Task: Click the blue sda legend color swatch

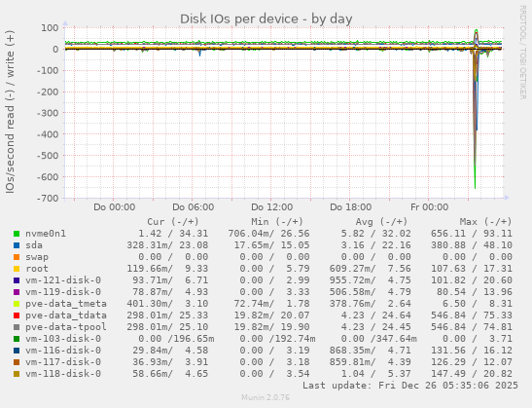Action: 17,245
